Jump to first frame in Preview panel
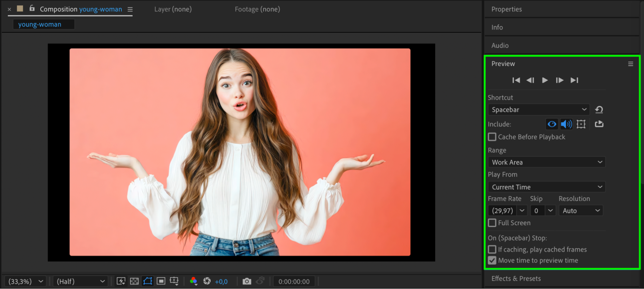 (516, 80)
